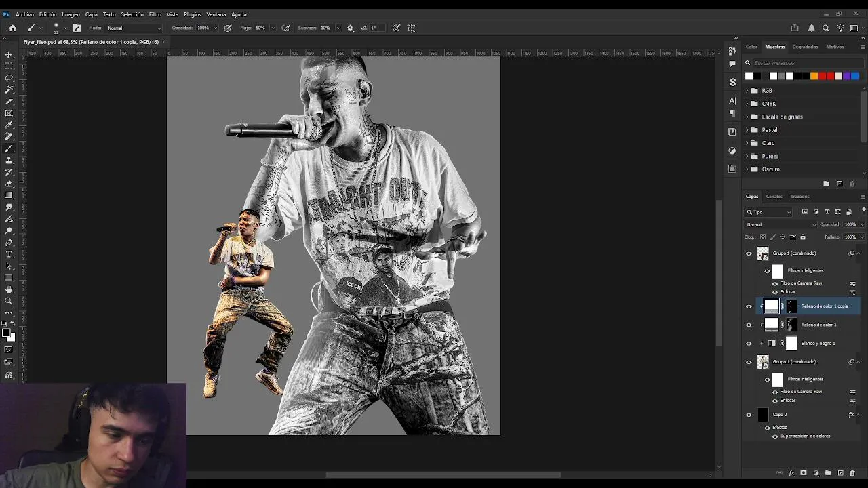Select Relleno de color 1 mask thumbnail

pos(791,325)
